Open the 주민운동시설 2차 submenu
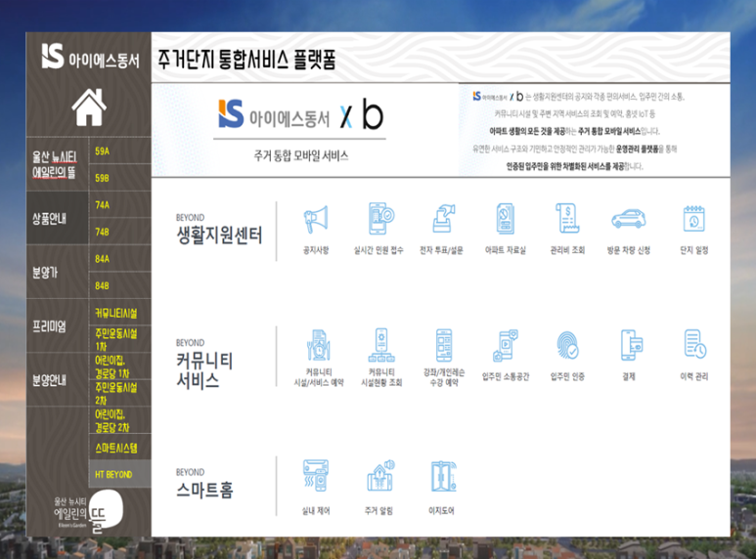This screenshot has width=756, height=559. tap(119, 394)
